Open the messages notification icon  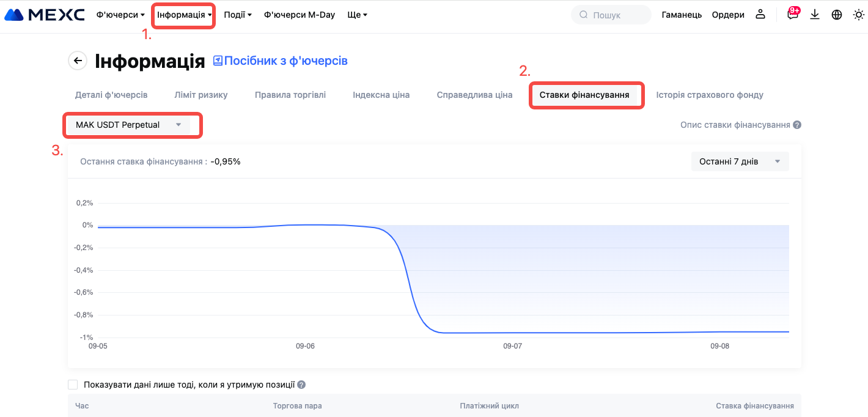click(793, 15)
